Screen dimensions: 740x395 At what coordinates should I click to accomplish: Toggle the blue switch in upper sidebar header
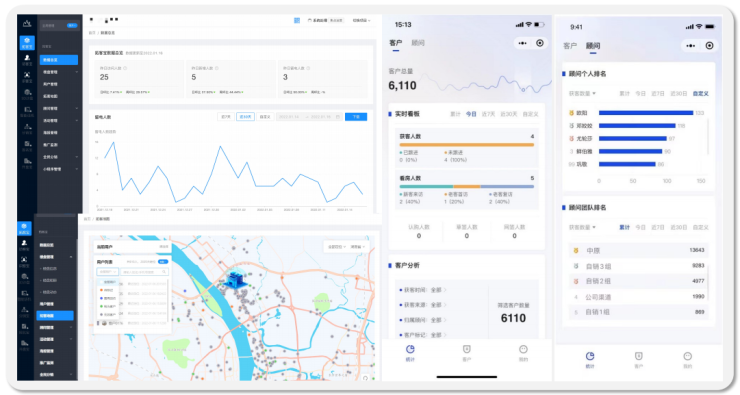(72, 25)
